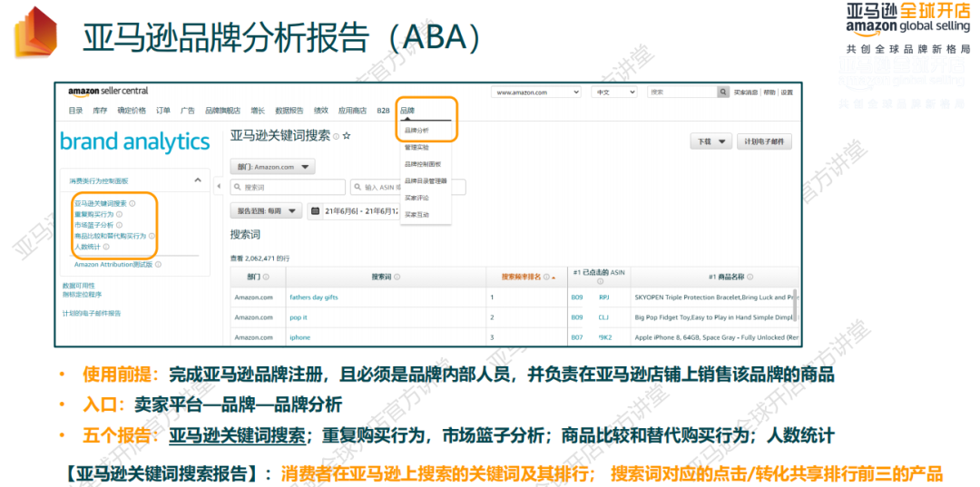Open the 下载 dropdown button
Image resolution: width=980 pixels, height=487 pixels.
click(711, 141)
